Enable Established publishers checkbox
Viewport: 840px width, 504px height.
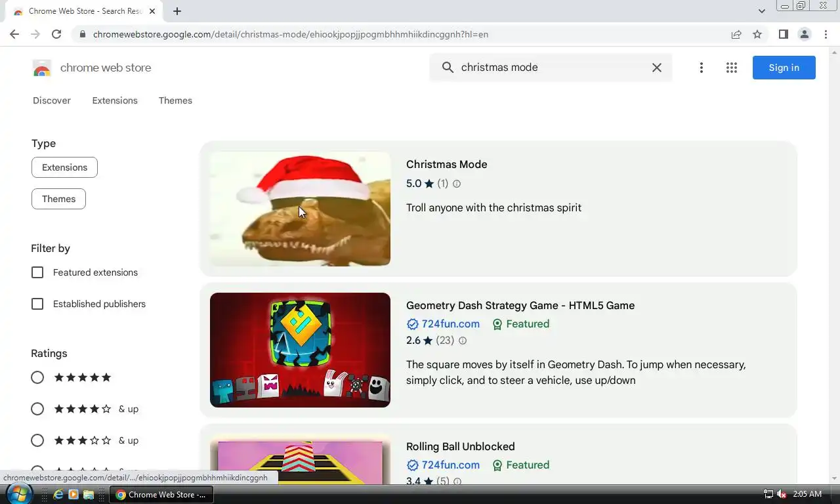(x=37, y=304)
